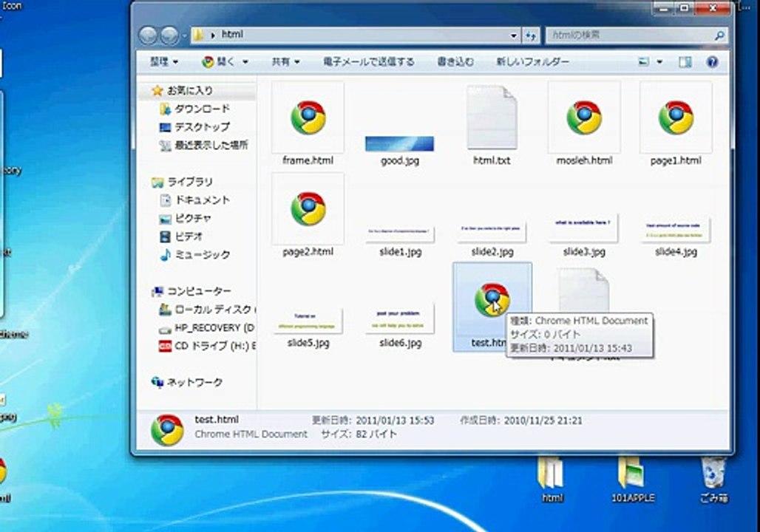This screenshot has height=532, width=760.
Task: Select ライブラリ in the navigation pane
Action: (189, 182)
